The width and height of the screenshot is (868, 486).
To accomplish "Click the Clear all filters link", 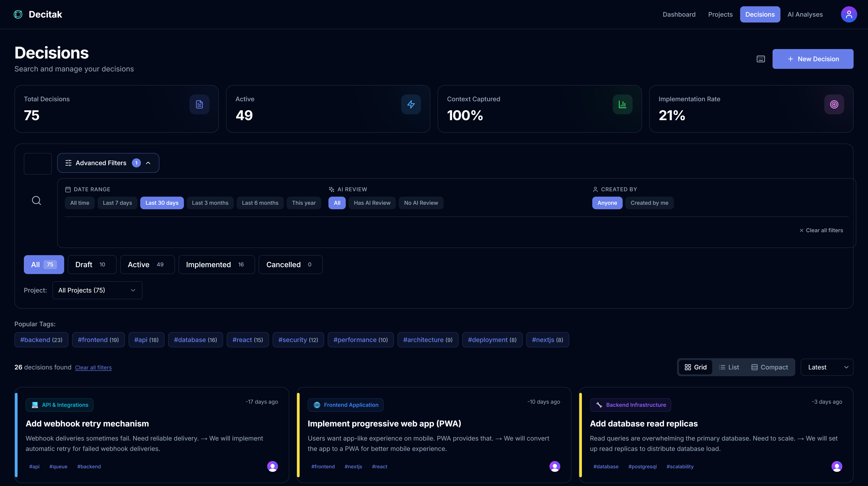I will (93, 367).
